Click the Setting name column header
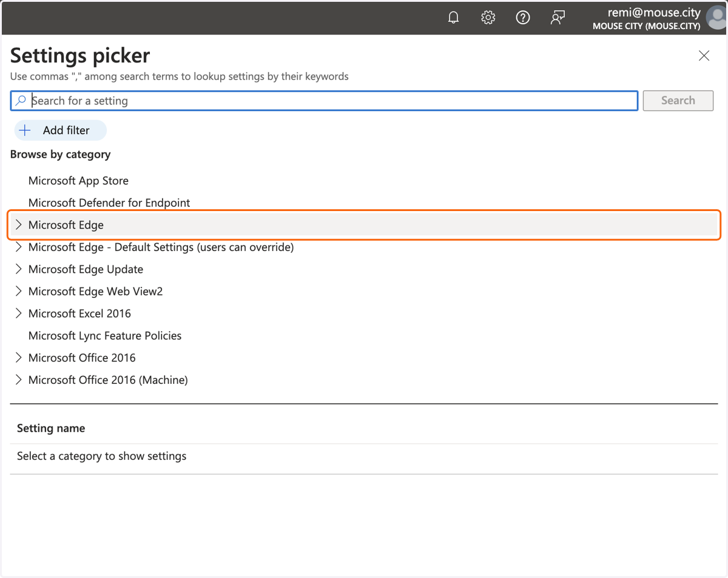This screenshot has height=578, width=728. click(51, 428)
